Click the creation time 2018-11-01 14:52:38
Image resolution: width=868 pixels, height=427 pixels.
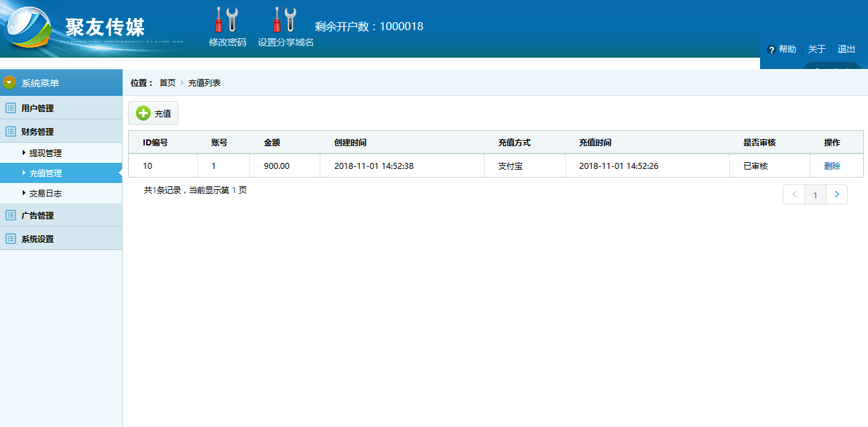(x=374, y=166)
